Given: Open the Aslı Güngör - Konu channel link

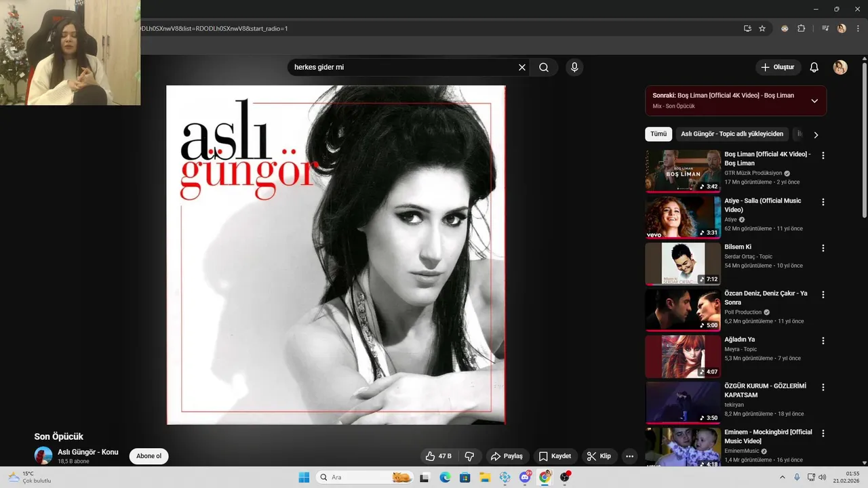Looking at the screenshot, I should tap(87, 452).
